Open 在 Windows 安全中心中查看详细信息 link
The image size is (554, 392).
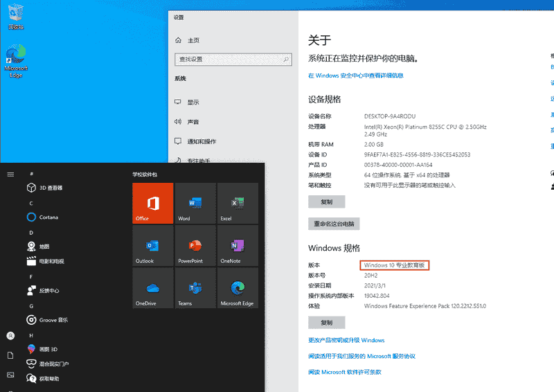pyautogui.click(x=356, y=75)
